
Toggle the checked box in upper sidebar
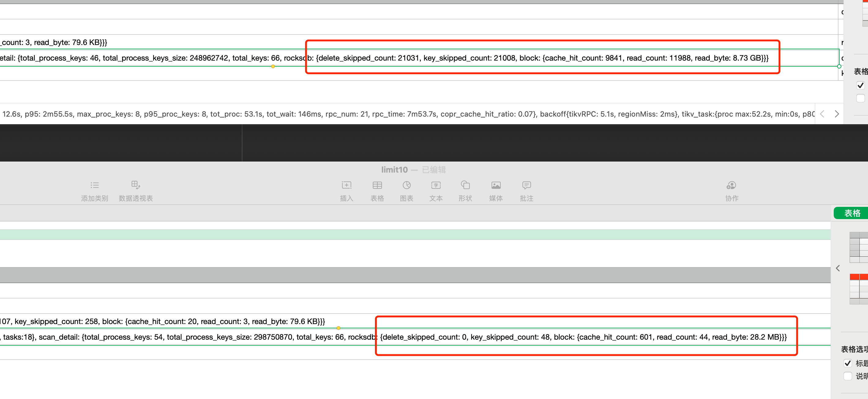click(860, 85)
